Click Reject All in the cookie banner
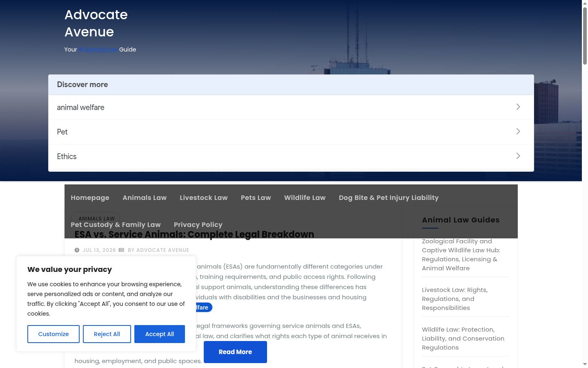The width and height of the screenshot is (588, 368). (x=107, y=334)
